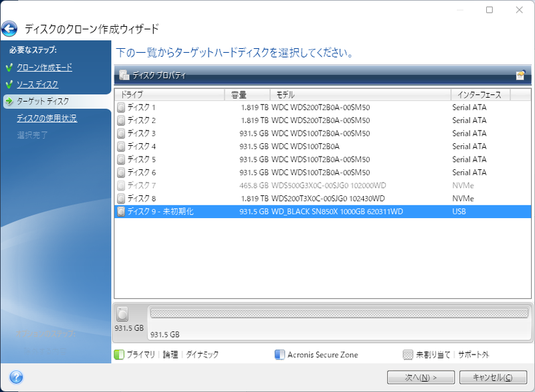Open the クローン作成モード step
This screenshot has height=392, width=535.
44,68
